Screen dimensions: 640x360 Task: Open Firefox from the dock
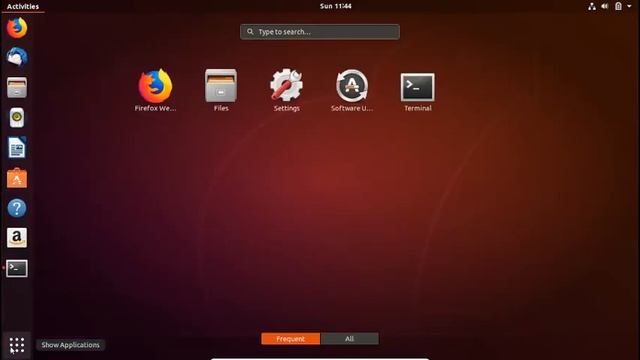coord(17,28)
